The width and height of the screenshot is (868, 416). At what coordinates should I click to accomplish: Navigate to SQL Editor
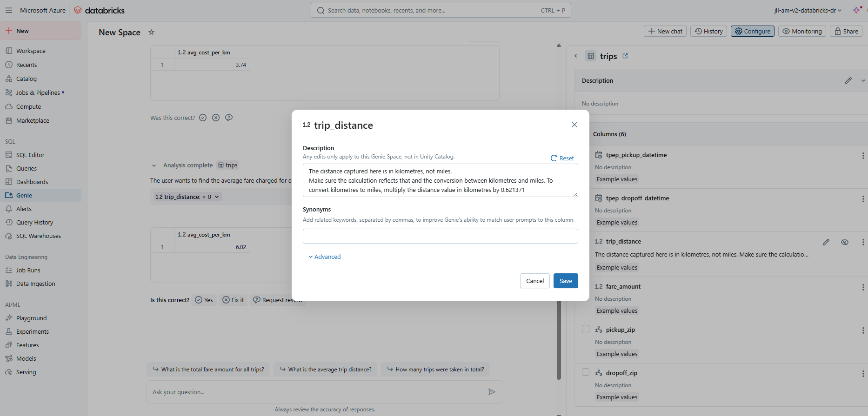tap(30, 155)
